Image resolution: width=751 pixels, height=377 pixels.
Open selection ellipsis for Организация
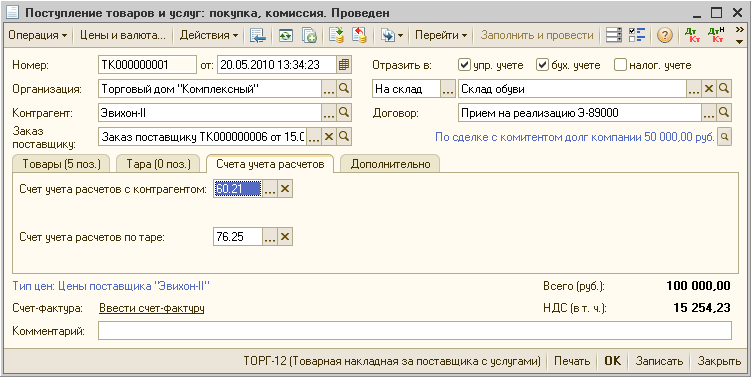pos(329,89)
